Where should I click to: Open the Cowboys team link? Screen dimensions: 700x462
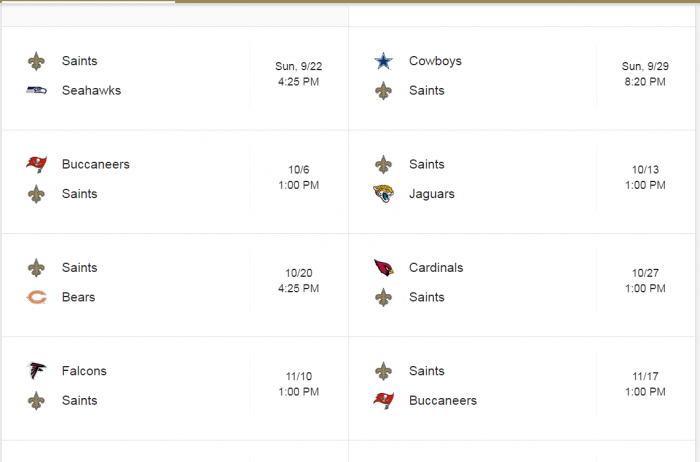[x=435, y=61]
